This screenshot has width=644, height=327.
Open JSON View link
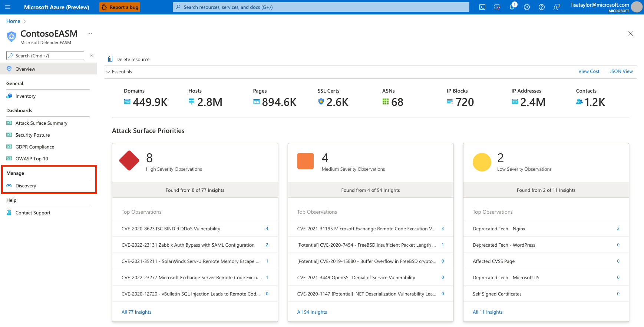(x=621, y=71)
